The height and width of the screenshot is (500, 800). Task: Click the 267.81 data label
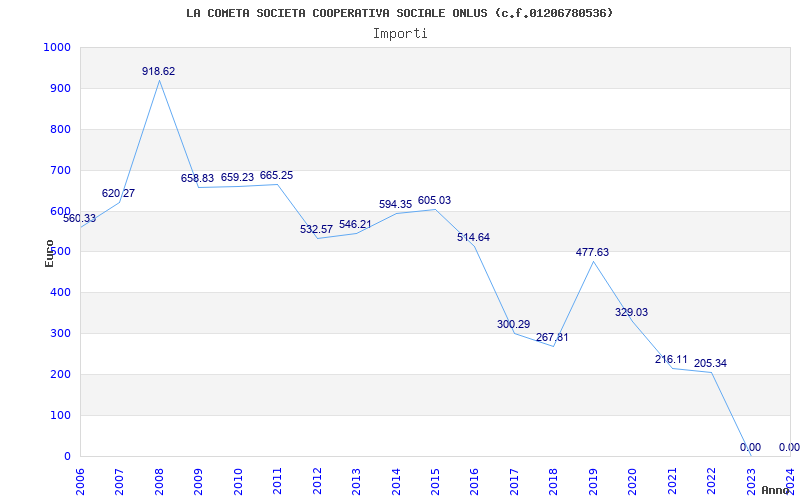click(x=552, y=338)
